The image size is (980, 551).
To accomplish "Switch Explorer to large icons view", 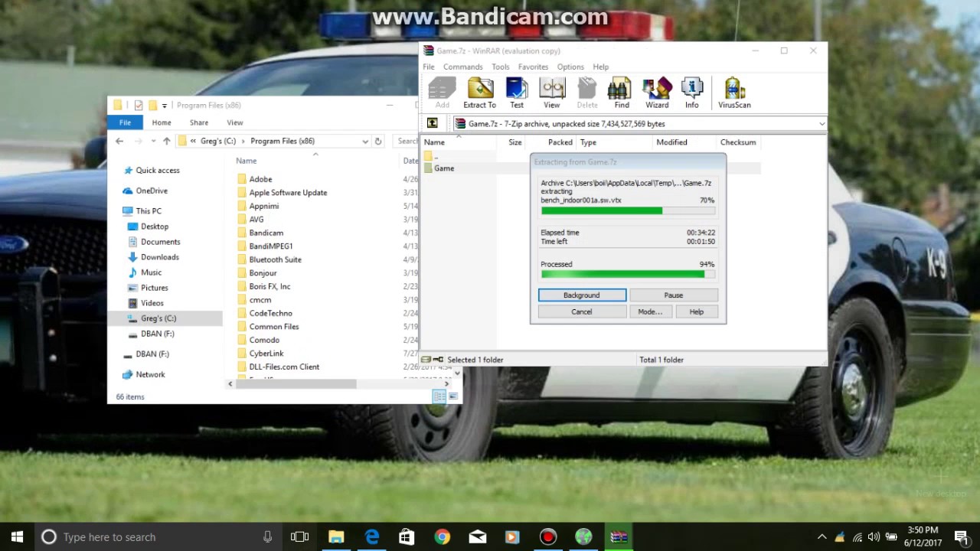I will pos(453,396).
